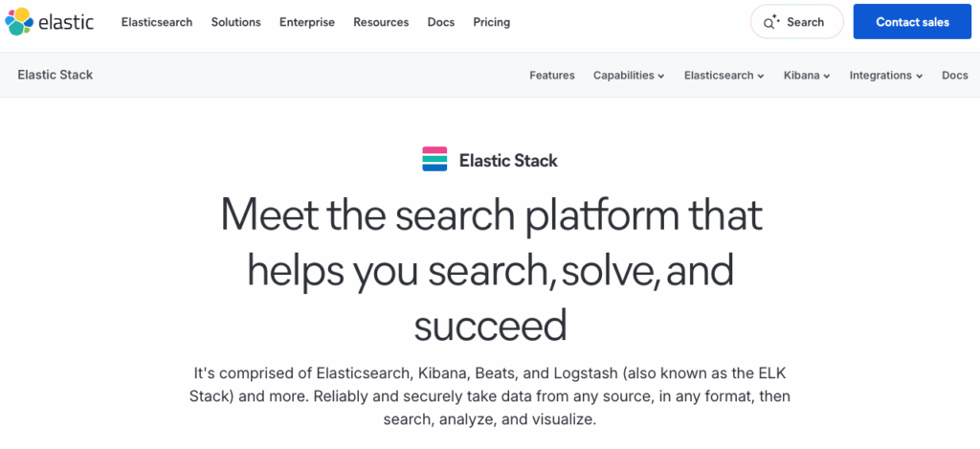Open the Solutions menu item
The height and width of the screenshot is (449, 980).
click(x=235, y=22)
